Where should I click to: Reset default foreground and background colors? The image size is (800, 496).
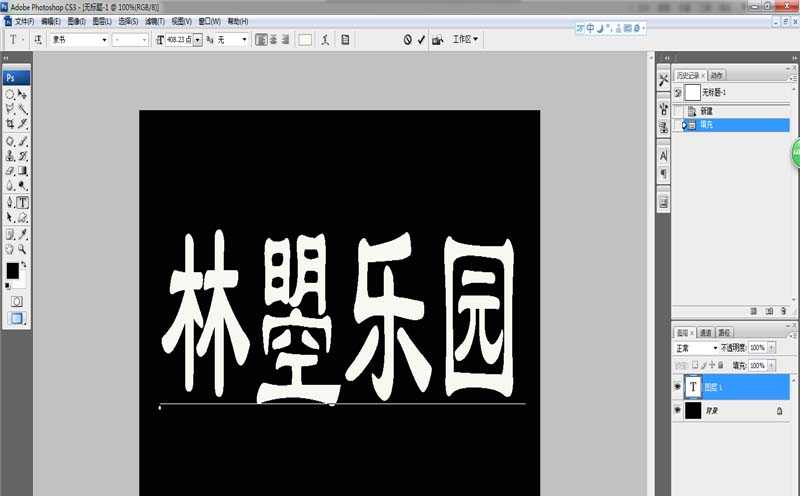coord(7,286)
